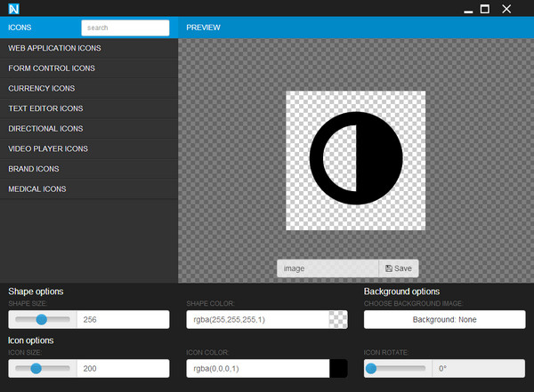Show Video Player Icons list
Viewport: 534px width, 392px height.
[48, 149]
